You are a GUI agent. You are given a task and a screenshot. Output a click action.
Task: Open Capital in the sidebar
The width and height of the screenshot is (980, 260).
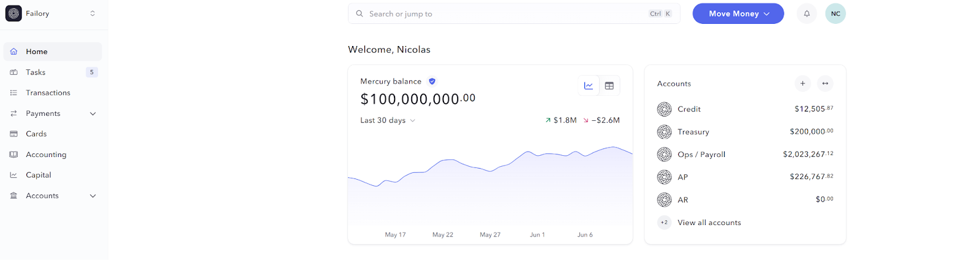click(53, 175)
